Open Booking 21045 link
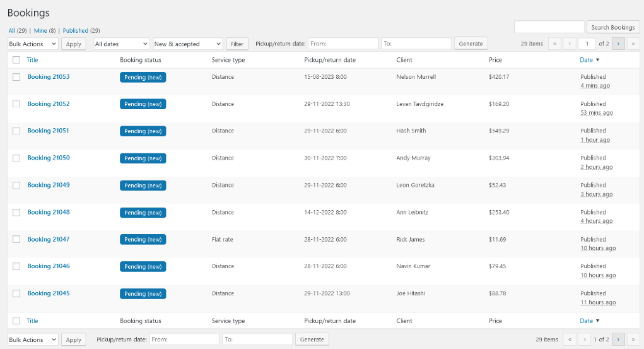Viewport: 644px width, 349px height. tap(49, 293)
